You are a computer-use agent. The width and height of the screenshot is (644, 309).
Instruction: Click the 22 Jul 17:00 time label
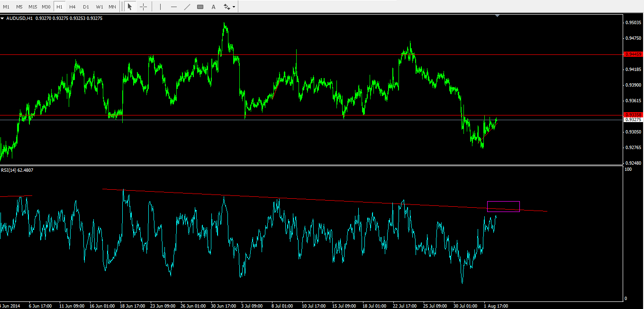pyautogui.click(x=405, y=306)
